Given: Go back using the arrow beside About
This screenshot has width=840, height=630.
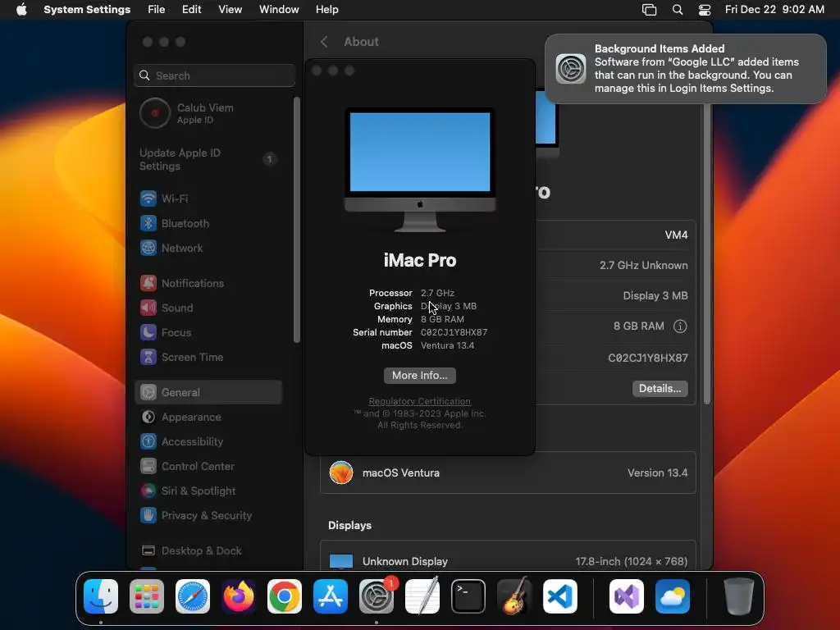Looking at the screenshot, I should (x=324, y=42).
